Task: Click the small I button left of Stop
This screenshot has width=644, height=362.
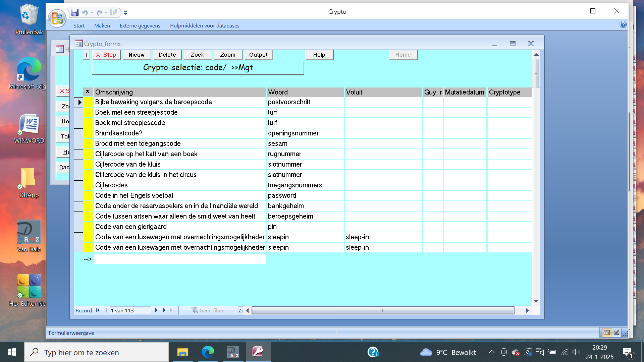Action: 86,55
